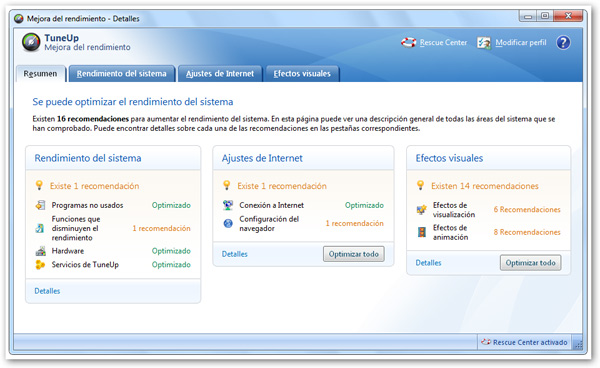Open the Rescue Center link in header

pyautogui.click(x=443, y=42)
